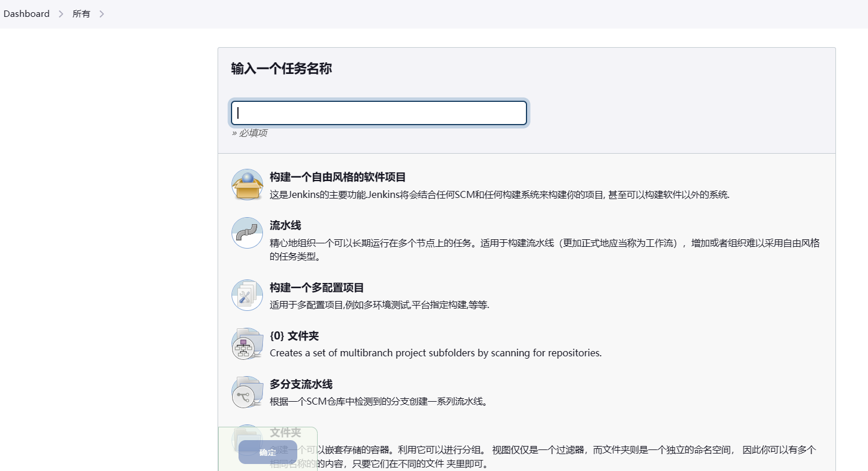Select the faded 文件夹 item title

[x=286, y=433]
